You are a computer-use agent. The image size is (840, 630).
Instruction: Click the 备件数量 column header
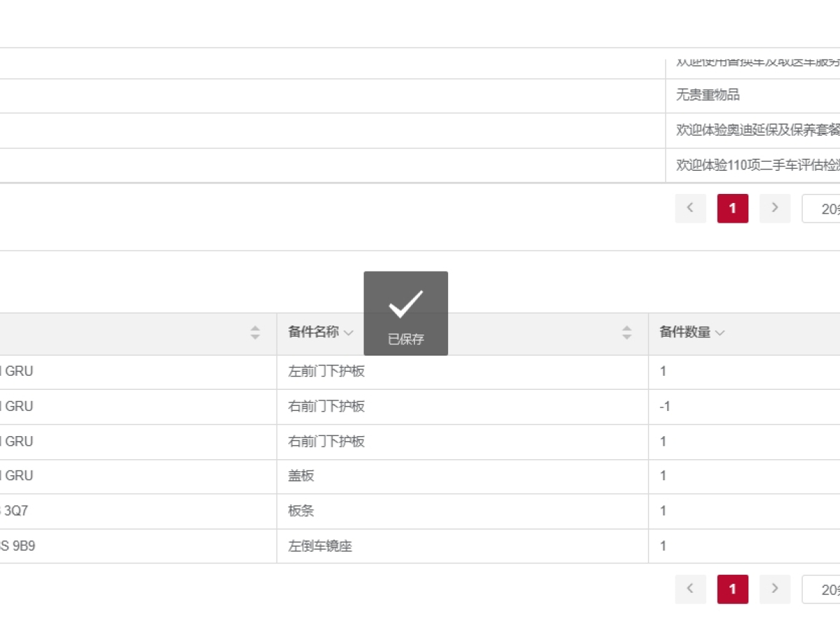coord(685,332)
